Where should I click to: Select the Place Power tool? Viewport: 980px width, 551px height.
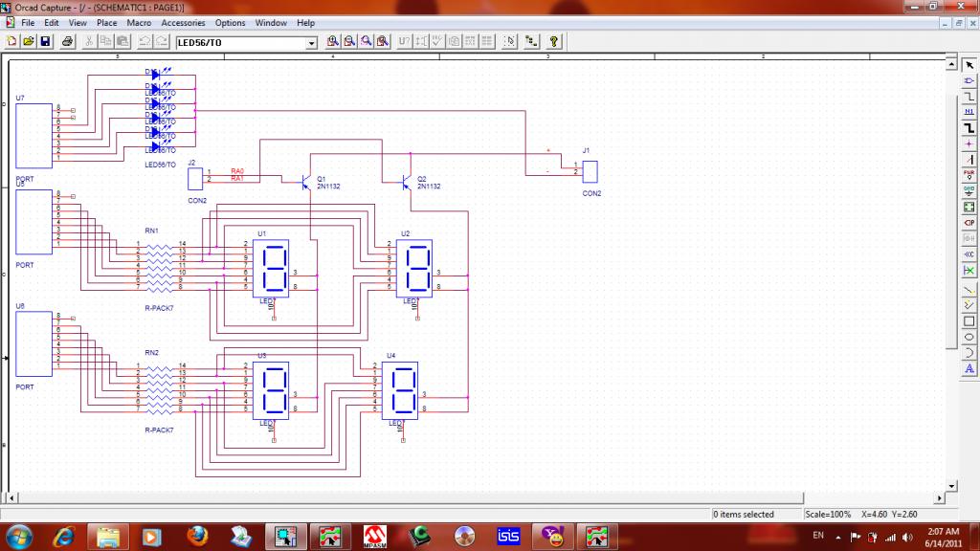pos(969,174)
